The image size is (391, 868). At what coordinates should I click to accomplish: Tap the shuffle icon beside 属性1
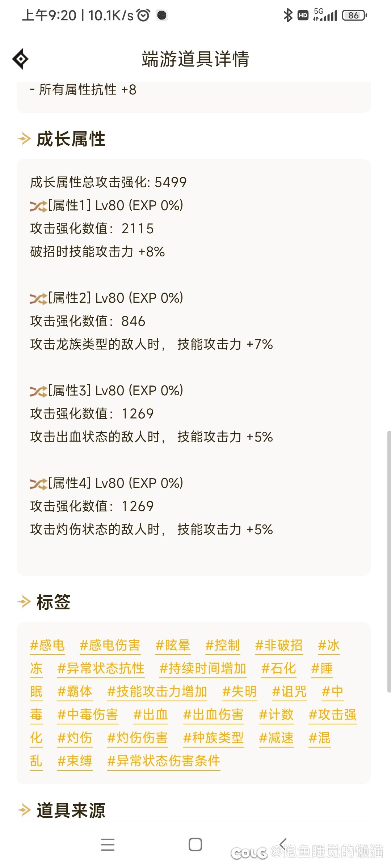[38, 206]
